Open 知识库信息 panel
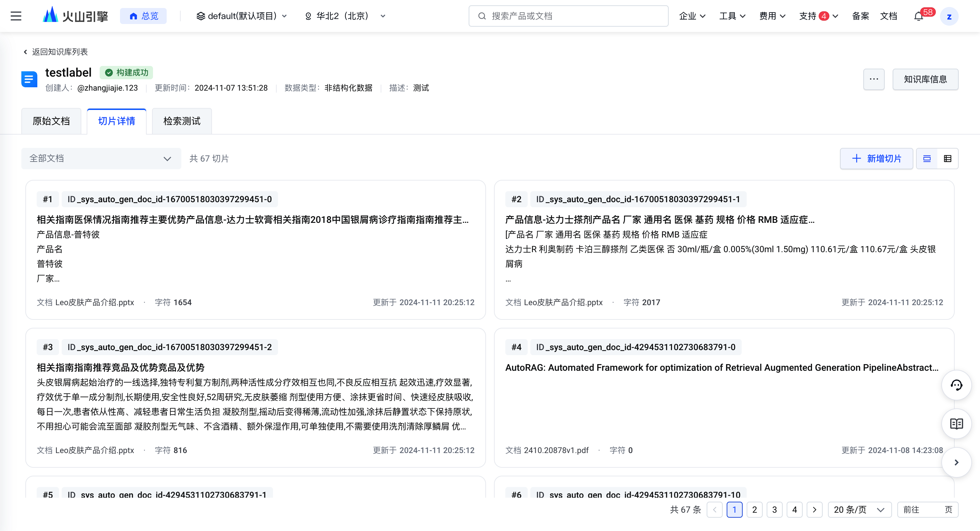Image resolution: width=980 pixels, height=531 pixels. coord(925,79)
